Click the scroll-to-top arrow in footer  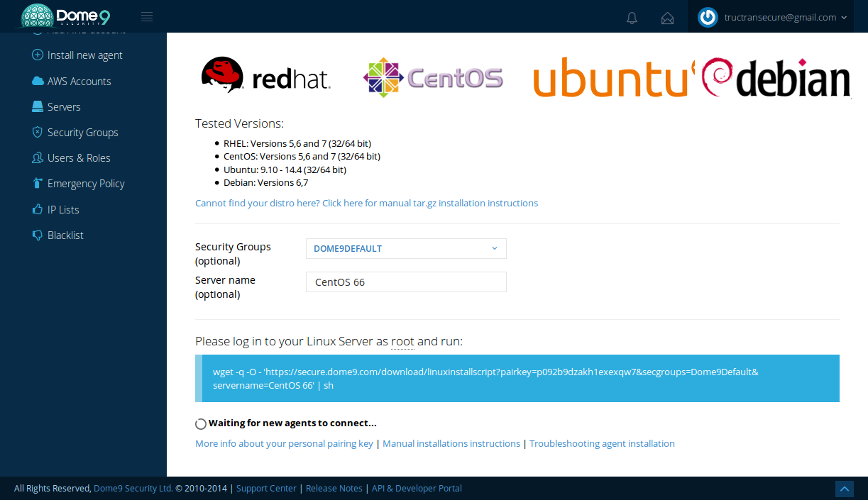[x=844, y=488]
